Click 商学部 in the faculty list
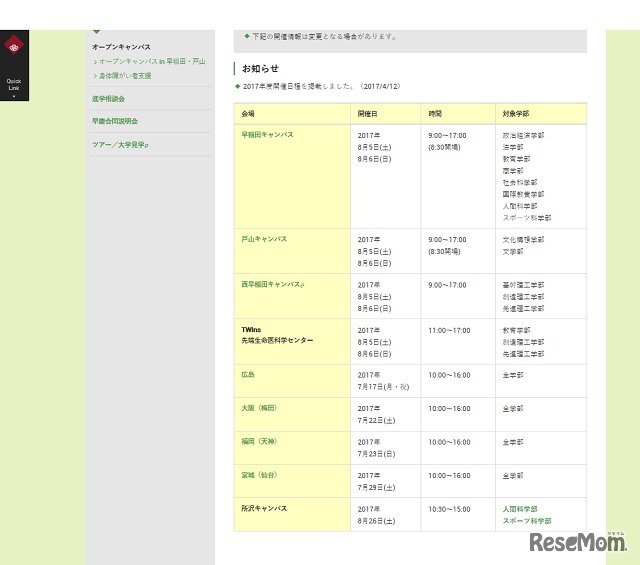 (x=513, y=171)
